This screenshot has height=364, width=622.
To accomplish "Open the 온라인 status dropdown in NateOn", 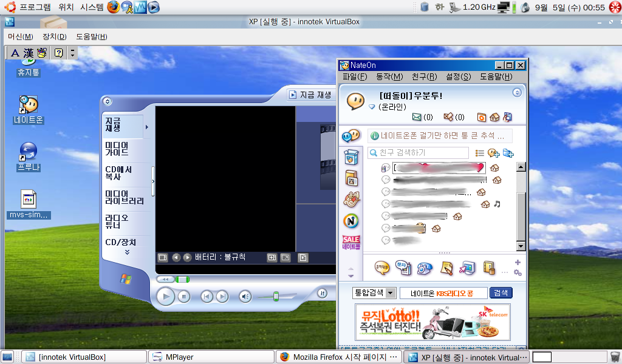I will click(372, 107).
